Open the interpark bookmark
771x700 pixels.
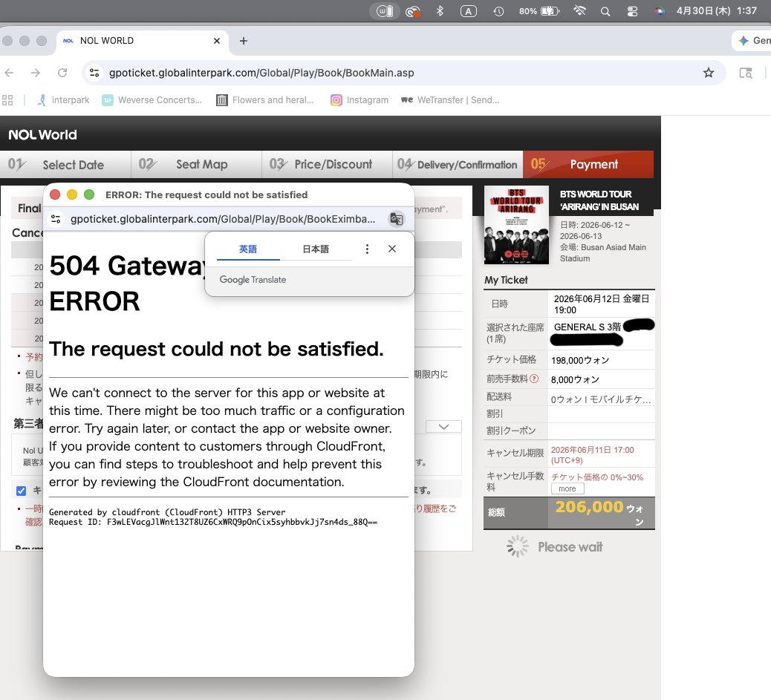(63, 100)
